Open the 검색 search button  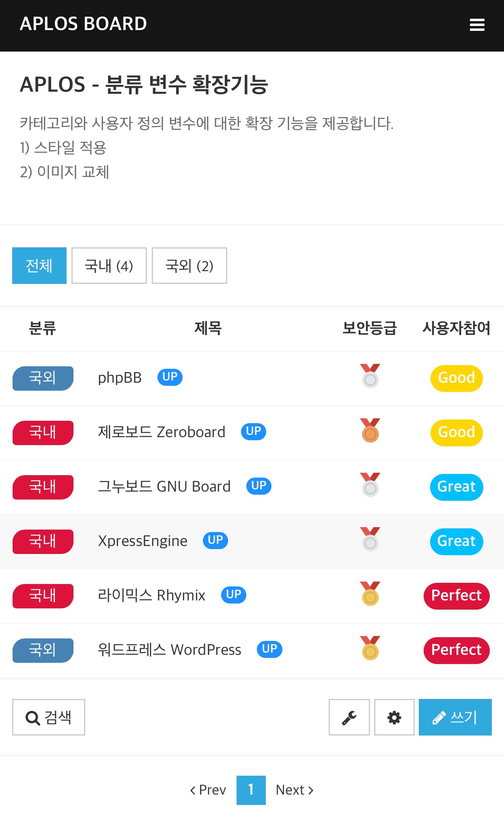[49, 717]
